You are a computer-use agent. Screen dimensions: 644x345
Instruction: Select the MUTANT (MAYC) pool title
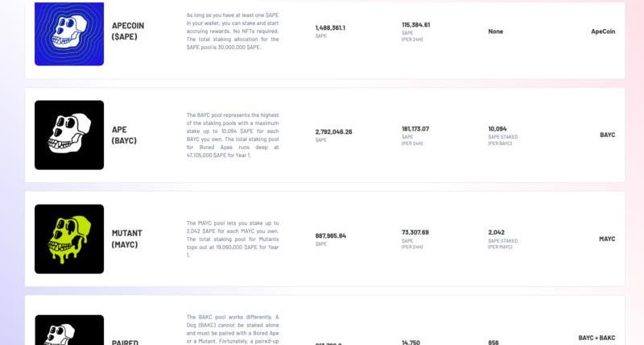[127, 239]
